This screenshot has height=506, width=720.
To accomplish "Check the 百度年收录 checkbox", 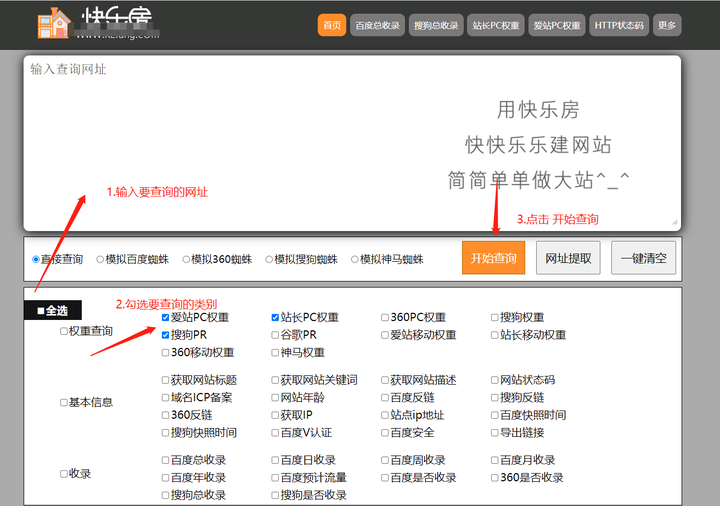I will (x=165, y=478).
